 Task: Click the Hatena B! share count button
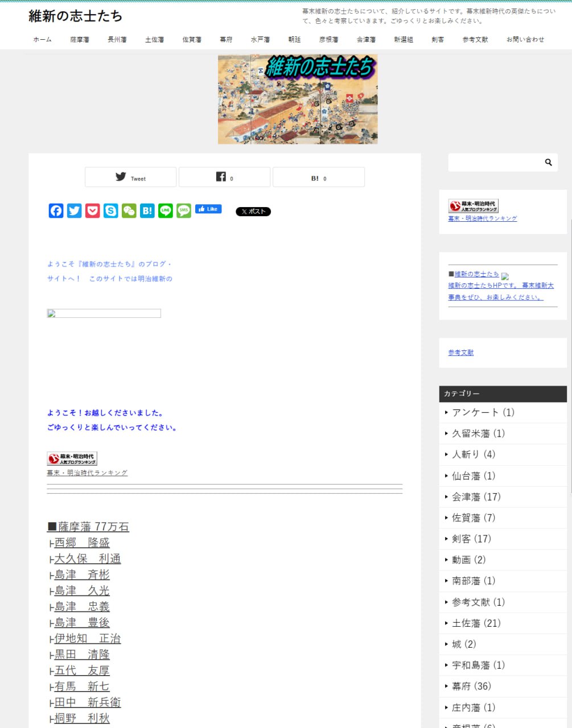coord(319,177)
